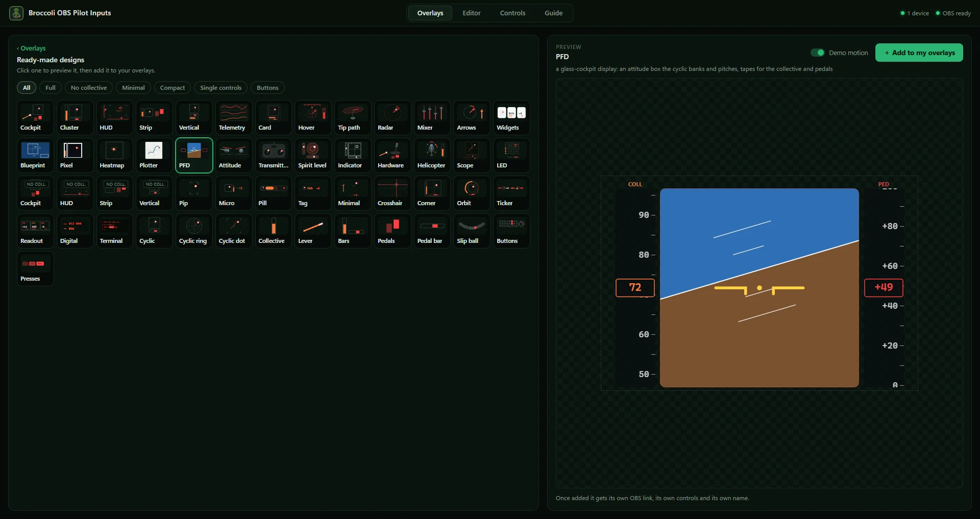Viewport: 980px width, 519px height.
Task: Choose the Plotter design
Action: pos(154,156)
